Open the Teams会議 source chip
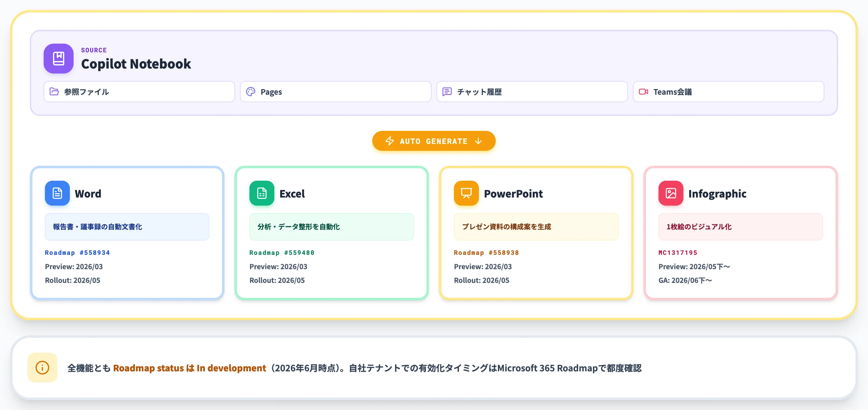This screenshot has width=868, height=410. tap(729, 92)
